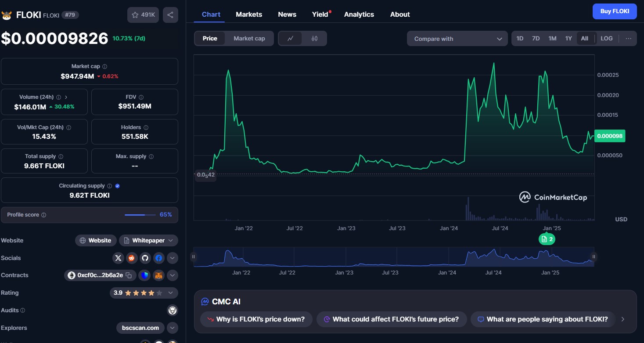The width and height of the screenshot is (644, 343).
Task: Click the info icon next to Circulating supply
Action: (109, 186)
